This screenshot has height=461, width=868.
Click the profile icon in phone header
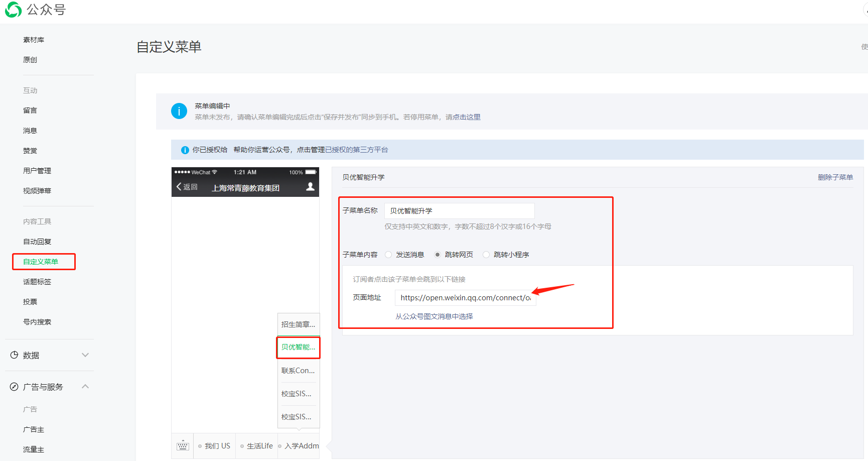pos(310,187)
